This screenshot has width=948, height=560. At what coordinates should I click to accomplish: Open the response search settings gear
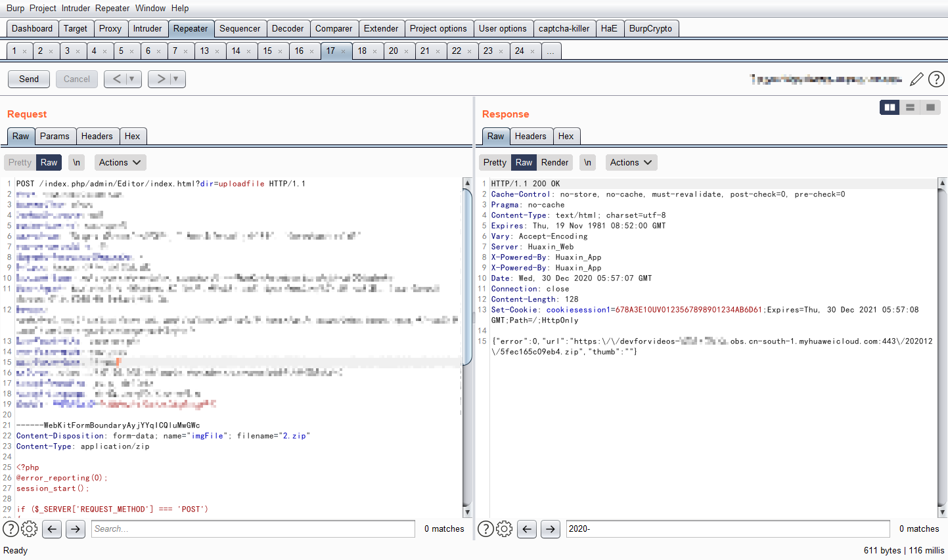point(505,528)
